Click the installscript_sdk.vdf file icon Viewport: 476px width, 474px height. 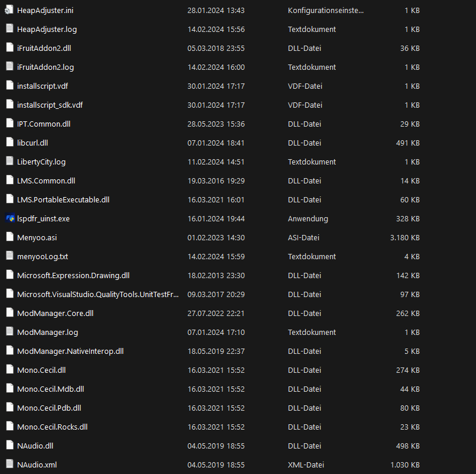click(9, 105)
